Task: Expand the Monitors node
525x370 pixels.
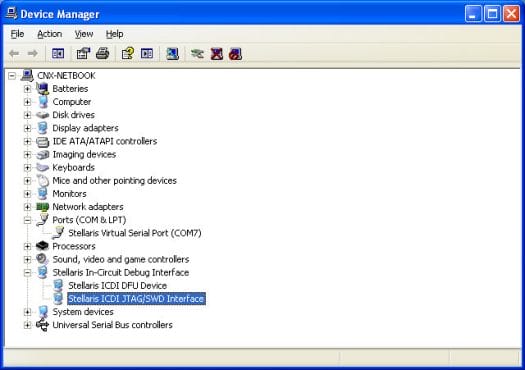Action: point(27,194)
